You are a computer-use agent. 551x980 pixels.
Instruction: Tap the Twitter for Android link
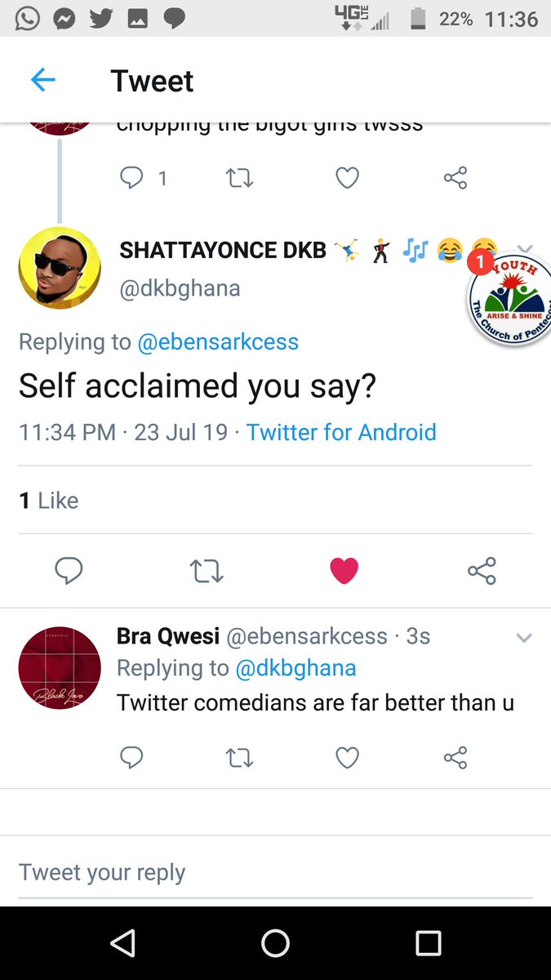click(x=341, y=432)
